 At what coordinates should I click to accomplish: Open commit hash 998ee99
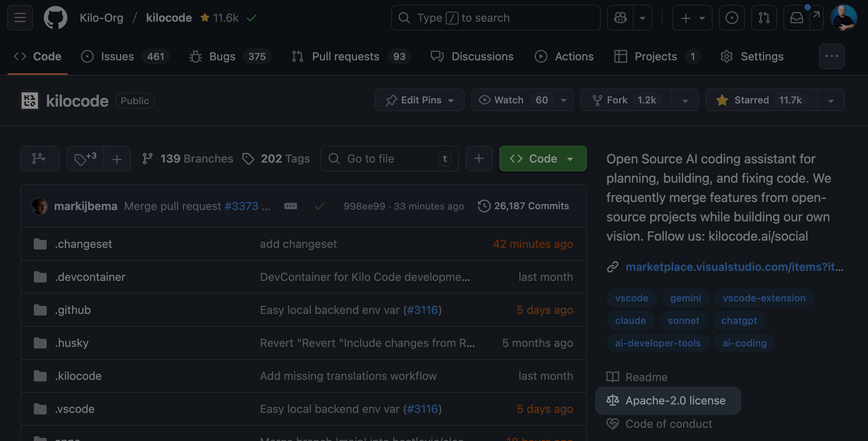point(364,206)
